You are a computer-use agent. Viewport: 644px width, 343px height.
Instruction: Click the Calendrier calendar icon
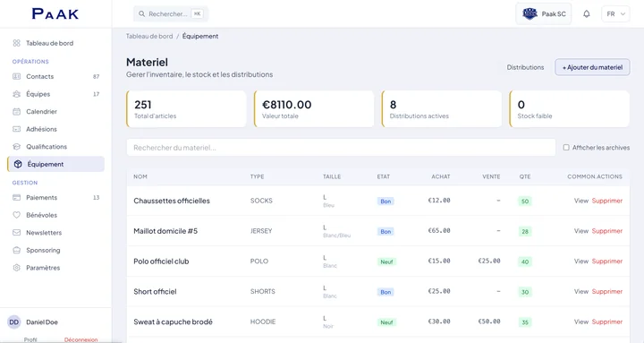click(16, 111)
